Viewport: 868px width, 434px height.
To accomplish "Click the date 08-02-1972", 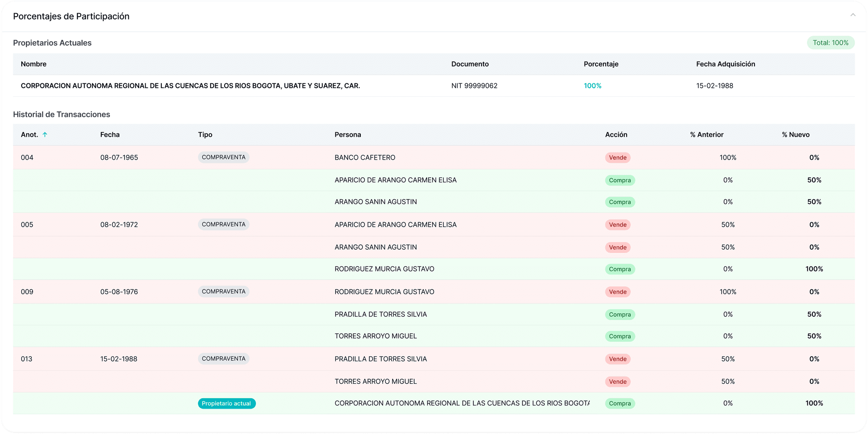I will (x=119, y=224).
